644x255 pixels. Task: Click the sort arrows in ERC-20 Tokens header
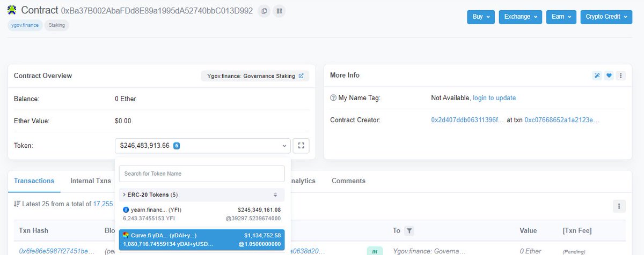pos(275,194)
